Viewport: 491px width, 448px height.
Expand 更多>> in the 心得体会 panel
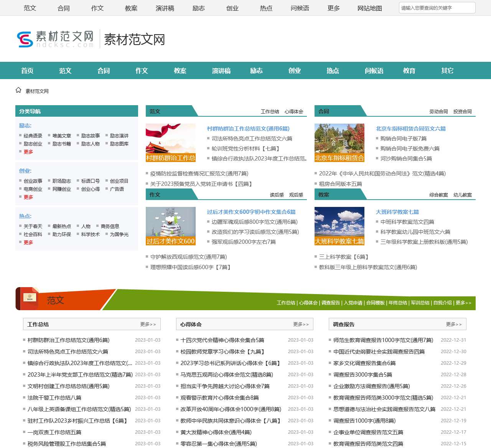click(x=301, y=324)
